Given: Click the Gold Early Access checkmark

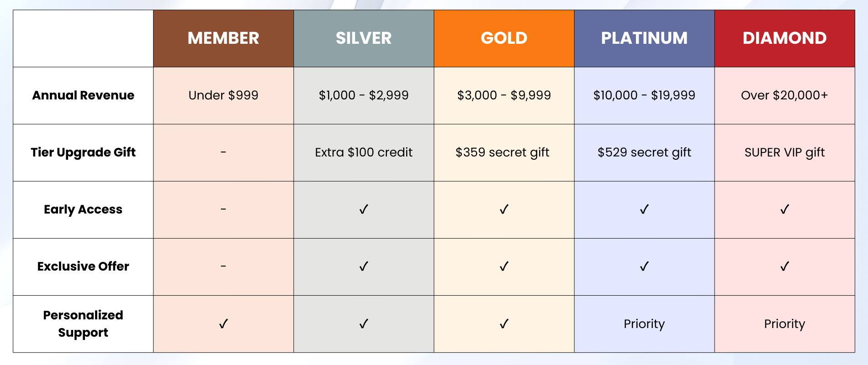Looking at the screenshot, I should pos(504,209).
